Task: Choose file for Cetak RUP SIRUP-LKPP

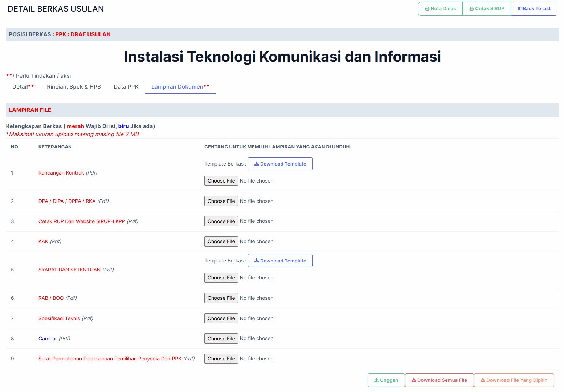Action: (221, 221)
